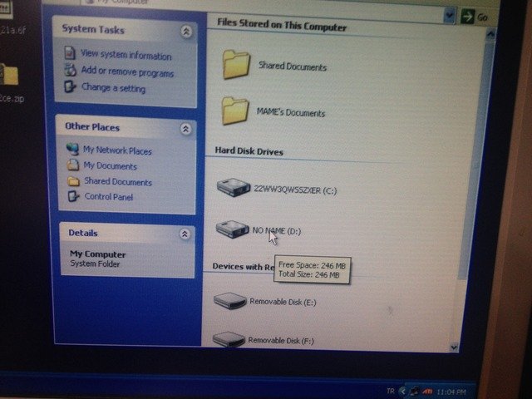Viewport: 532px width, 399px height.
Task: Click Add or remove programs link
Action: coord(126,71)
